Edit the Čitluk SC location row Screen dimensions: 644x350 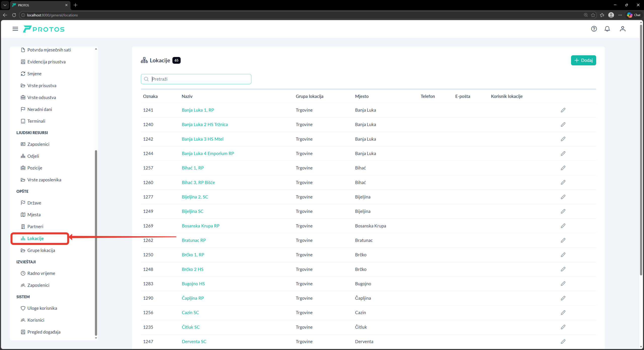click(x=563, y=327)
